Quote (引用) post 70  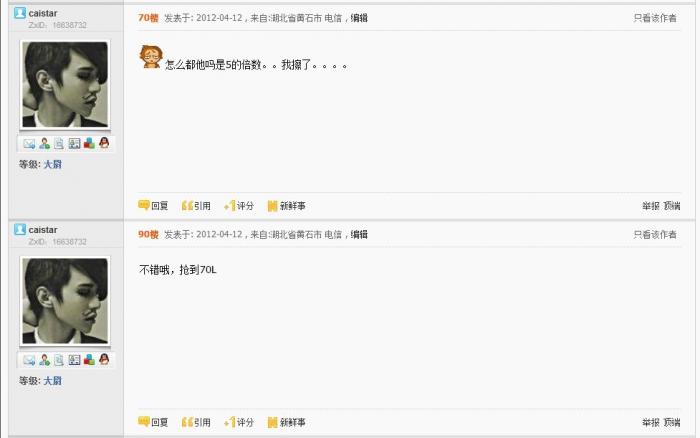(x=196, y=206)
